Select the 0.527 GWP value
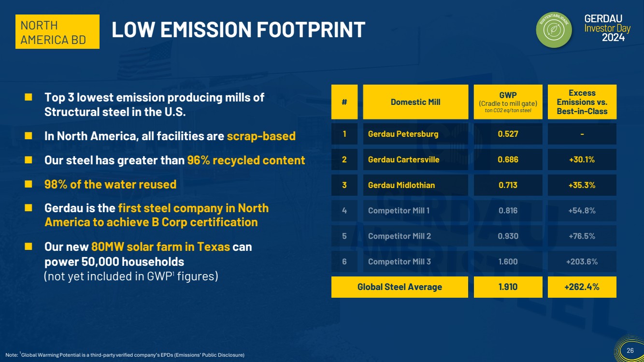This screenshot has width=644, height=362. coord(508,134)
